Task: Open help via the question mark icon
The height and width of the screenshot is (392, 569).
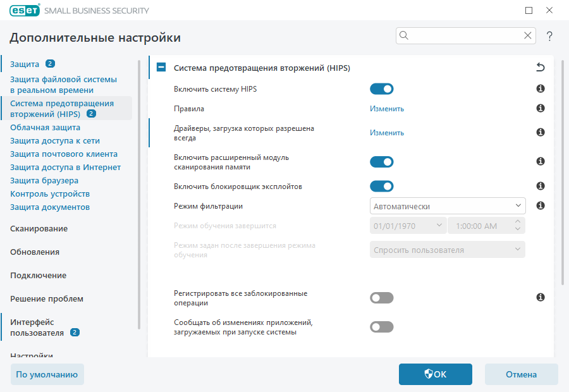Action: (x=550, y=36)
